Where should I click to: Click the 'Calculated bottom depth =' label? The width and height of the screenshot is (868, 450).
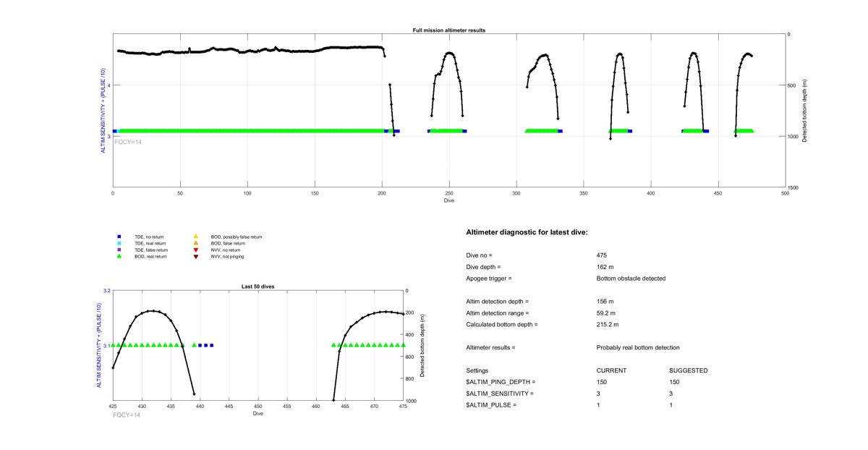click(x=502, y=325)
